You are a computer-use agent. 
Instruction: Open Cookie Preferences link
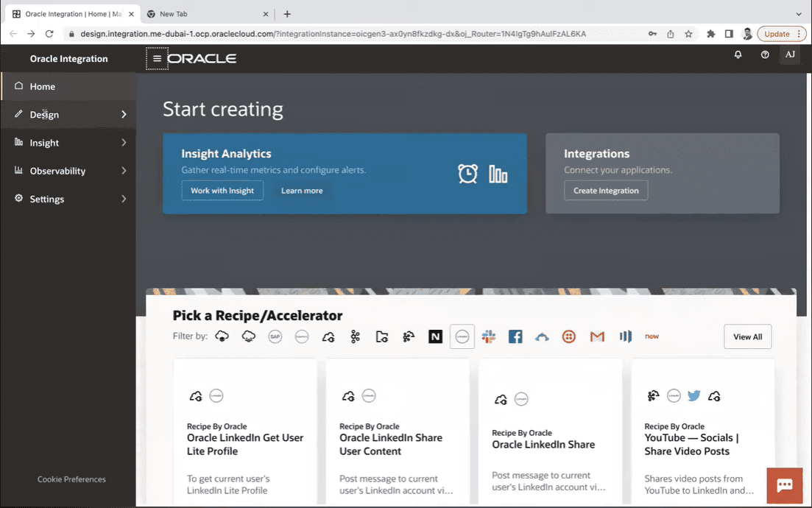click(71, 479)
